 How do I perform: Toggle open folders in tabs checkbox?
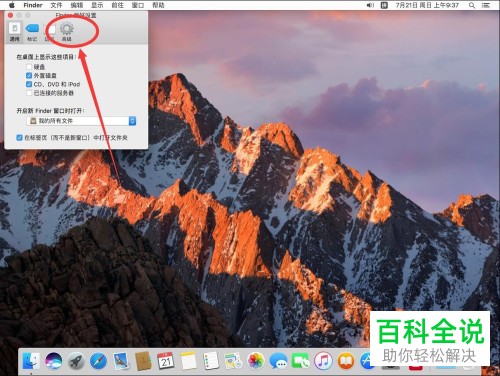pos(19,137)
